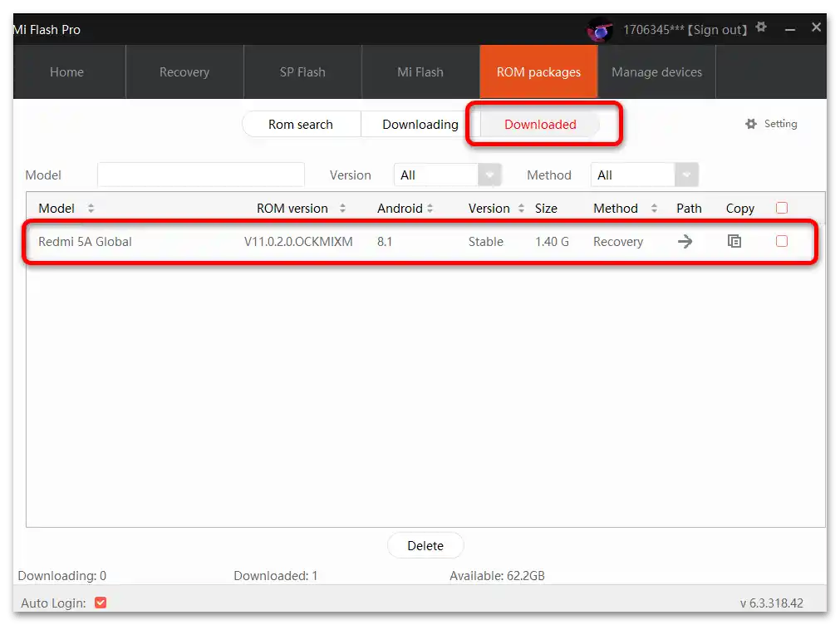Expand the Method filter dropdown

[x=686, y=175]
